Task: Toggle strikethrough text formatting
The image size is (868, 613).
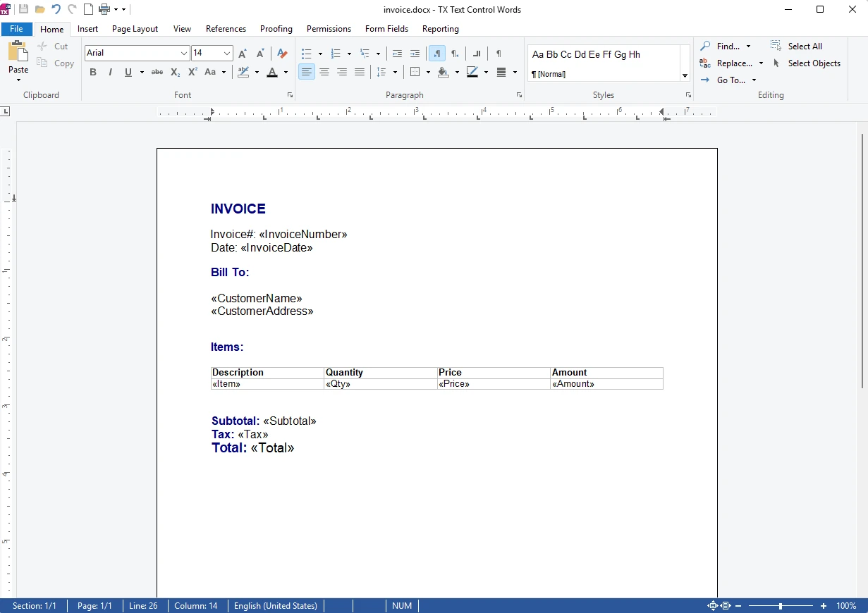Action: tap(157, 72)
